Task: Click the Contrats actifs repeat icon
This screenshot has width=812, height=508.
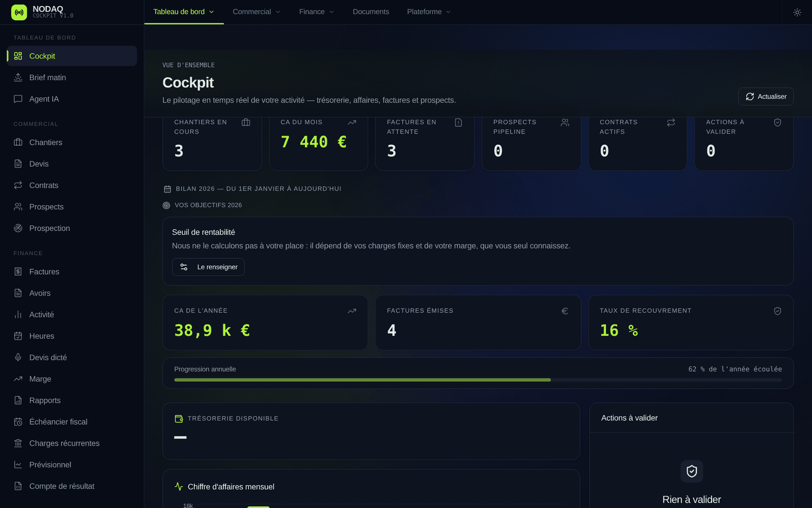Action: tap(671, 122)
